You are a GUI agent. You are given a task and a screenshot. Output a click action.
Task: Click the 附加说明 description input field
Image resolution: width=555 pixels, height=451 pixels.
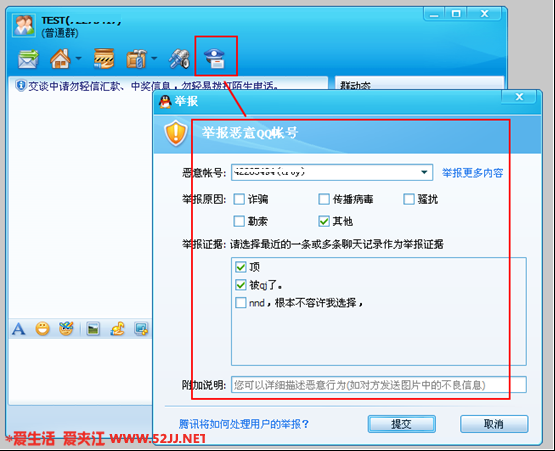pos(379,385)
